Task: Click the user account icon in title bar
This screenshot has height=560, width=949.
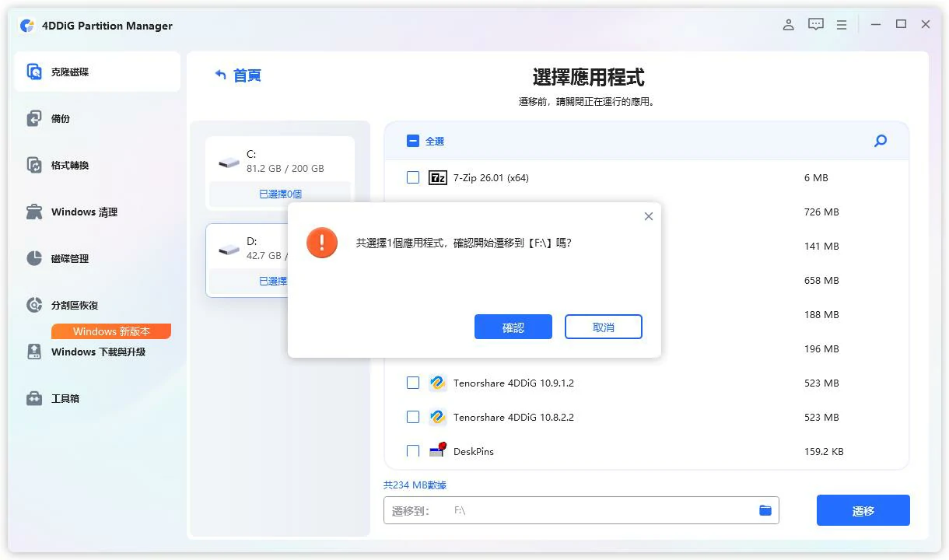Action: click(x=788, y=25)
